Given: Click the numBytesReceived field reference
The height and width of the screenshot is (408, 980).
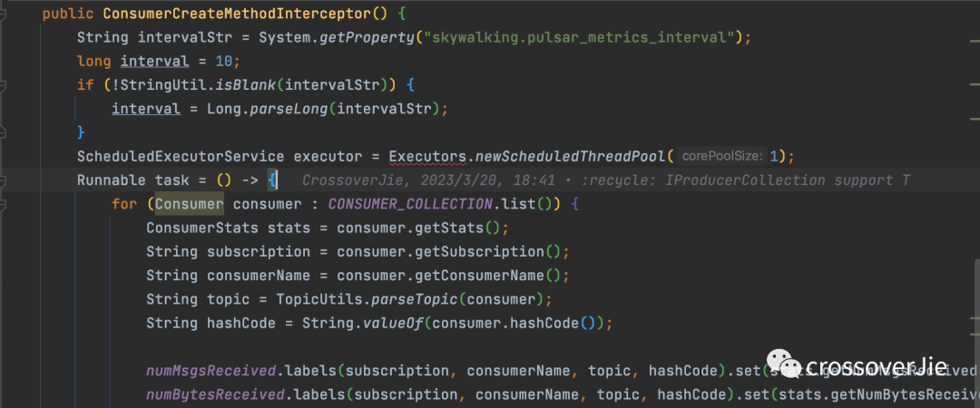Looking at the screenshot, I should pyautogui.click(x=216, y=394).
